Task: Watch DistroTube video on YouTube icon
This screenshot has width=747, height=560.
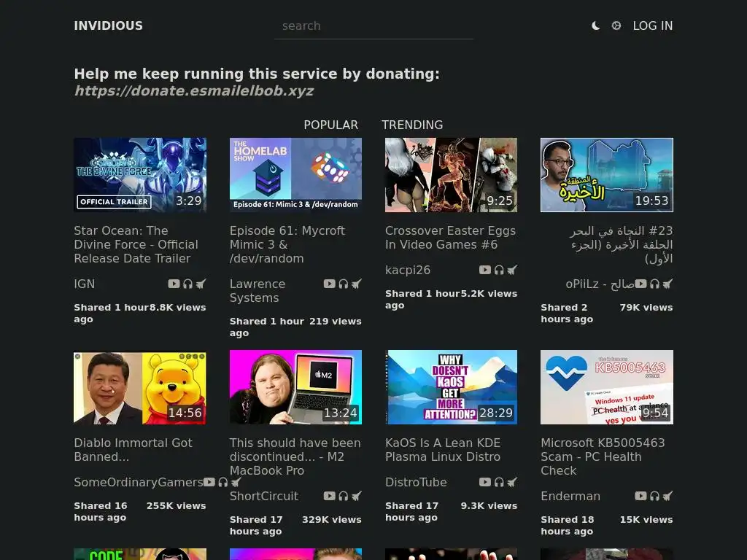Action: (x=485, y=482)
